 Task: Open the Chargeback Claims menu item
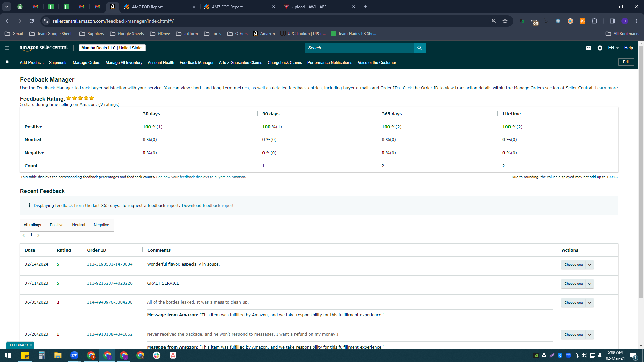(285, 63)
